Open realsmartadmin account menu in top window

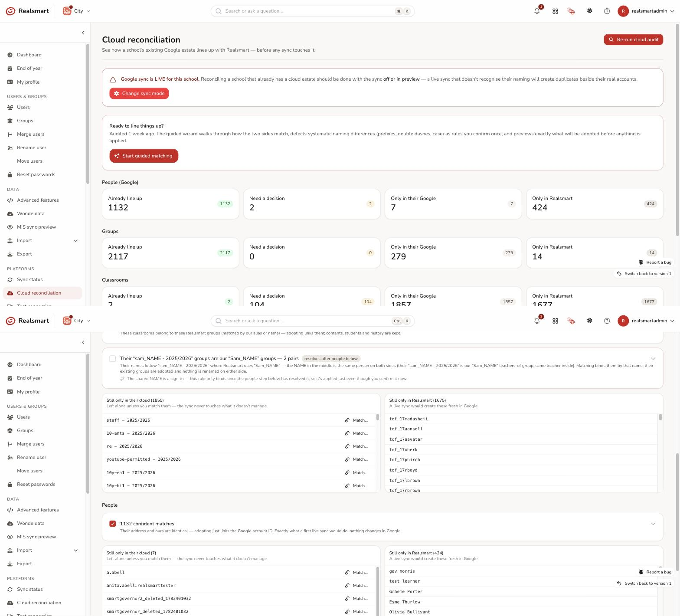coord(646,11)
